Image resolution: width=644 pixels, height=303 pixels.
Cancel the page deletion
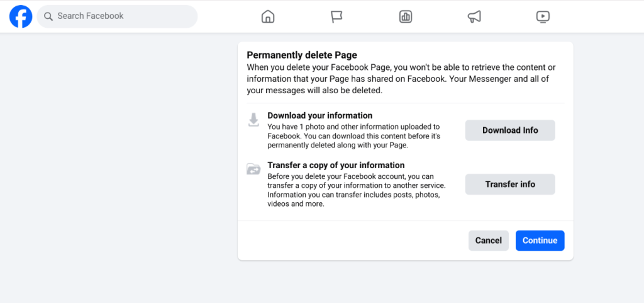coord(488,241)
